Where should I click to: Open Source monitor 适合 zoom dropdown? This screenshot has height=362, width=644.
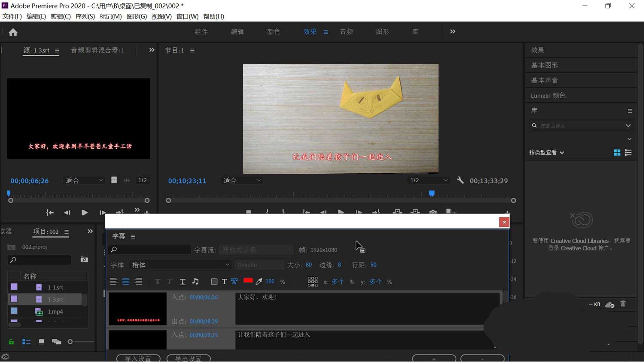84,181
